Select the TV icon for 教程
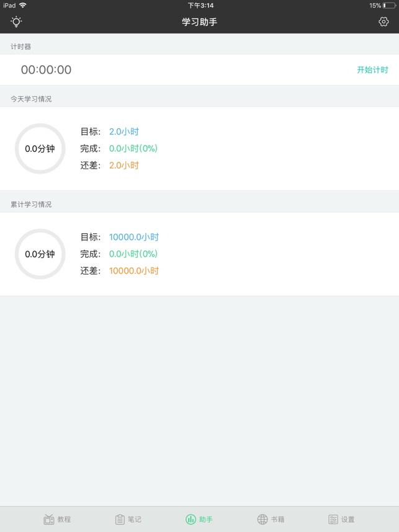399x532 pixels. coord(49,518)
